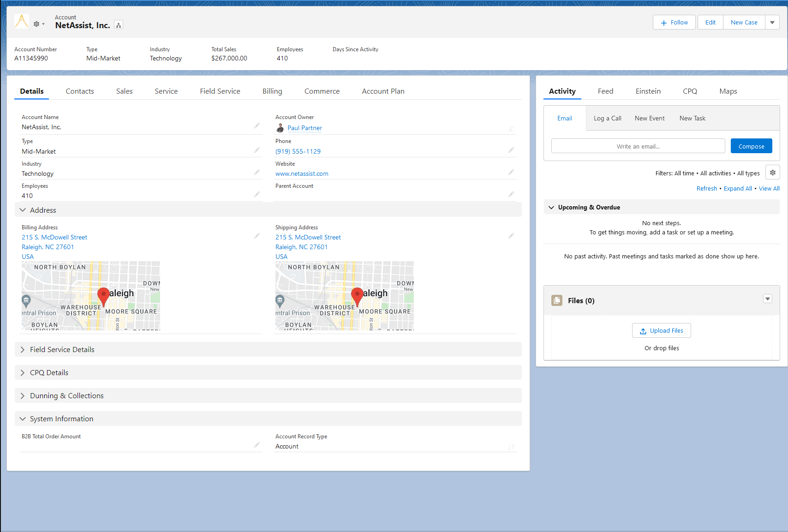Screen dimensions: 788x532
Task: Click the Files (0) heading
Action: point(581,300)
